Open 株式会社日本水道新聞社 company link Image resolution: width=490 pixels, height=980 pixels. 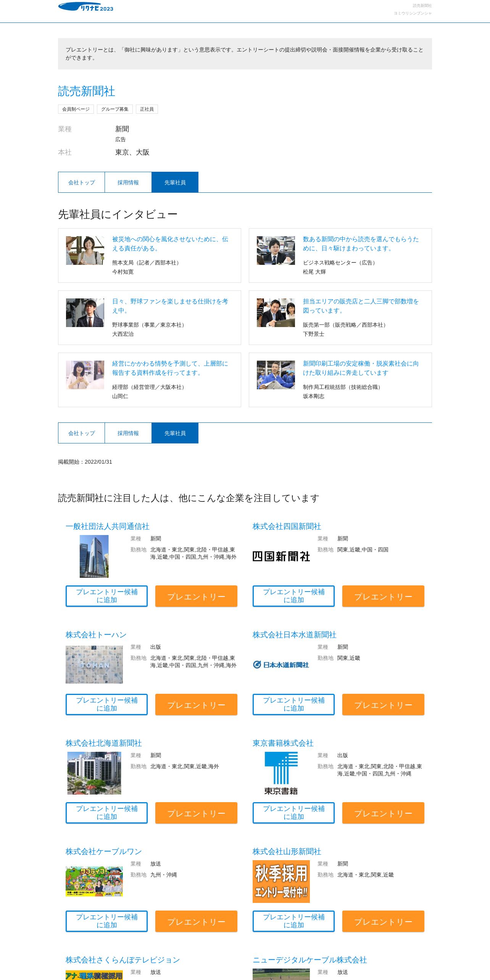coord(295,635)
